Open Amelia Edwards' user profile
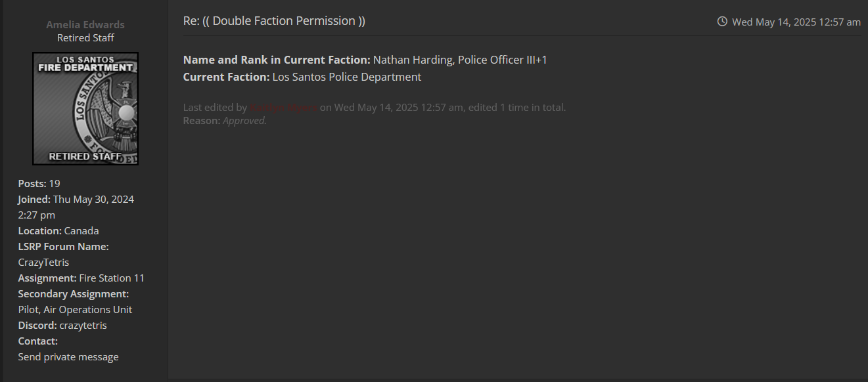Image resolution: width=868 pixels, height=382 pixels. 85,25
